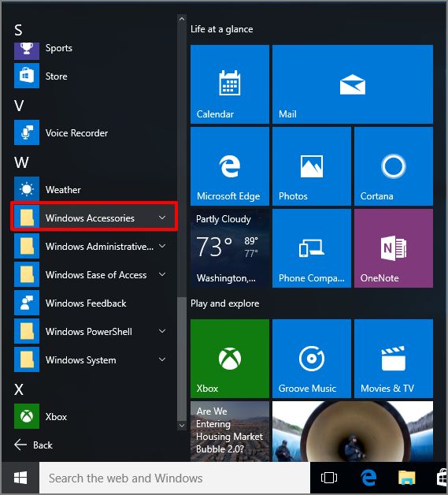The width and height of the screenshot is (448, 495).
Task: Open Task View on the taskbar
Action: (329, 478)
